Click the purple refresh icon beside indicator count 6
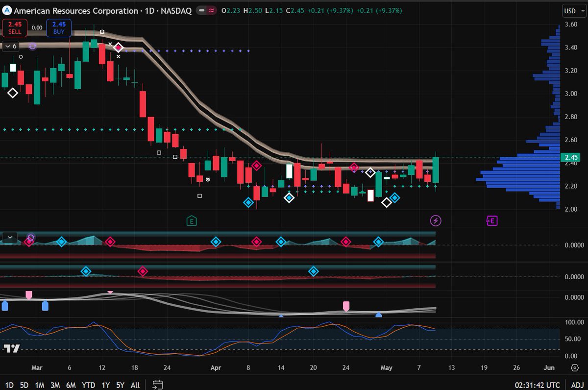 pyautogui.click(x=33, y=46)
